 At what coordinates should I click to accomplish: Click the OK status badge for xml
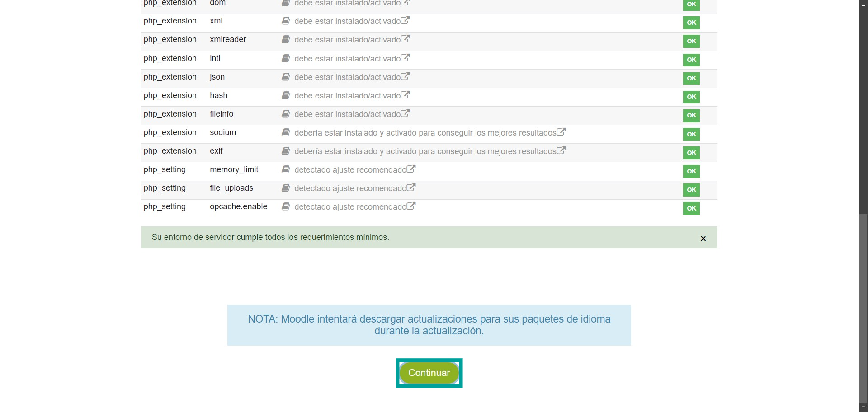(x=691, y=23)
